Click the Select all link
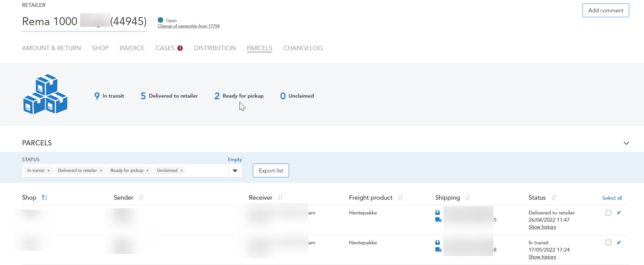This screenshot has width=644, height=265. pyautogui.click(x=612, y=198)
